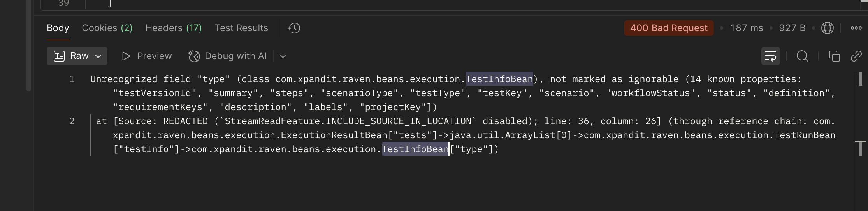
Task: Click the Debug with AI sparkle icon
Action: click(x=194, y=56)
